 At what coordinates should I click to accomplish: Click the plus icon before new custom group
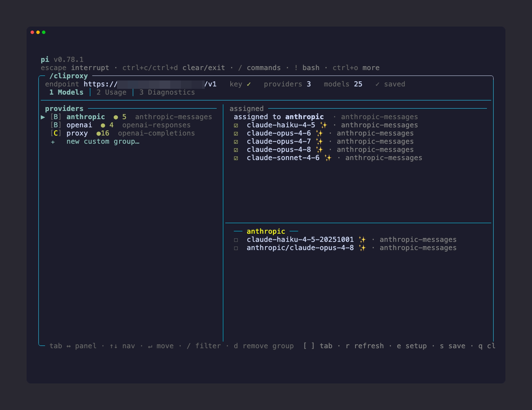click(53, 142)
